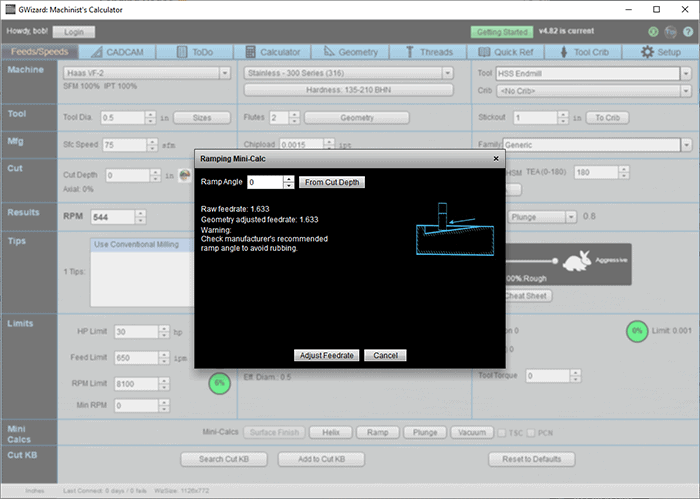Click the tool diameter Sizes button
The height and width of the screenshot is (499, 700).
(202, 118)
